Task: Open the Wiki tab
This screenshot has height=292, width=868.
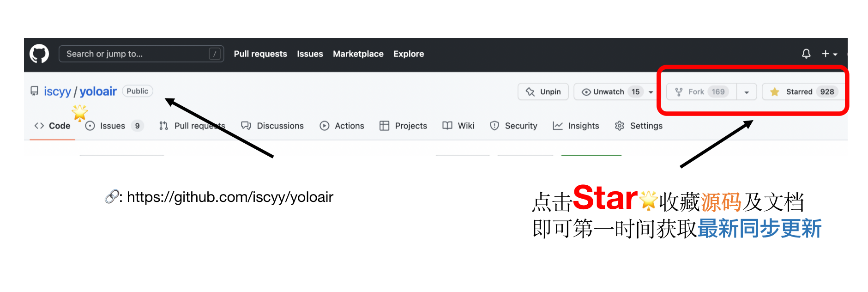Action: pos(458,126)
